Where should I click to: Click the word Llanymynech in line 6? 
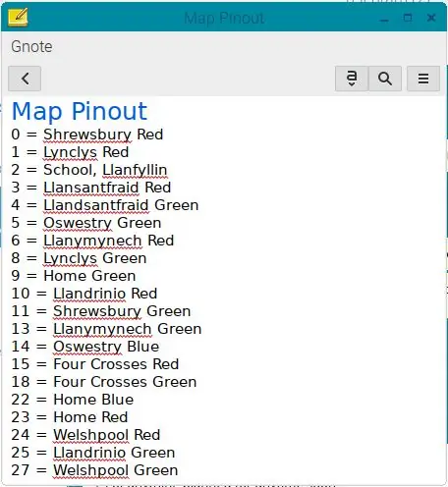(92, 241)
